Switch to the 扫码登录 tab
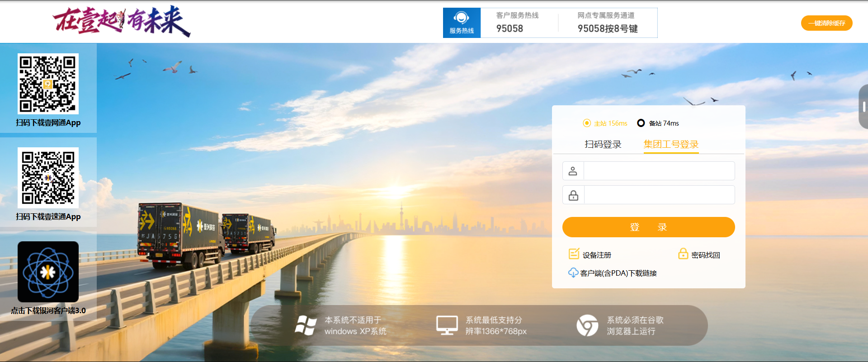This screenshot has height=362, width=868. coord(603,144)
